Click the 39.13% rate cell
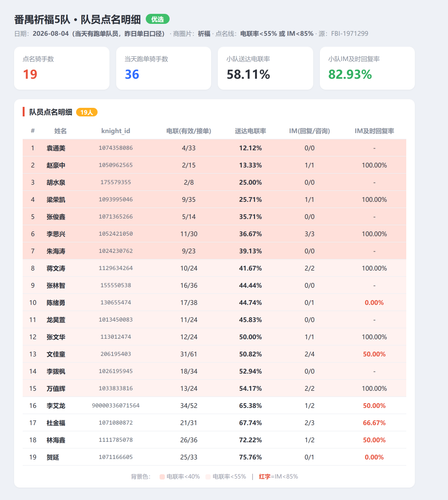 click(x=250, y=251)
